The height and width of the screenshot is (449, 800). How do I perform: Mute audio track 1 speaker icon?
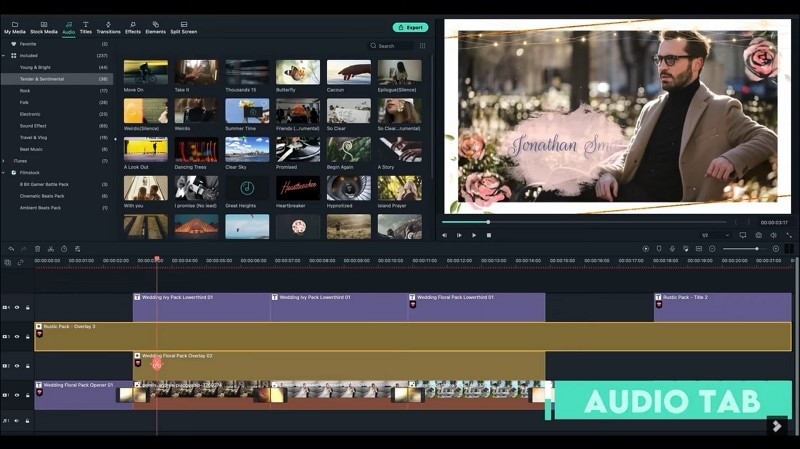(x=17, y=421)
